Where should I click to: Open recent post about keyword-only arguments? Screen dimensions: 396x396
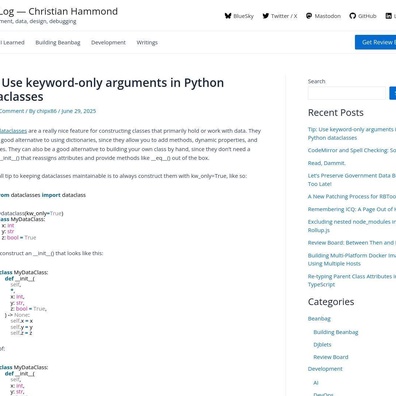pos(352,133)
